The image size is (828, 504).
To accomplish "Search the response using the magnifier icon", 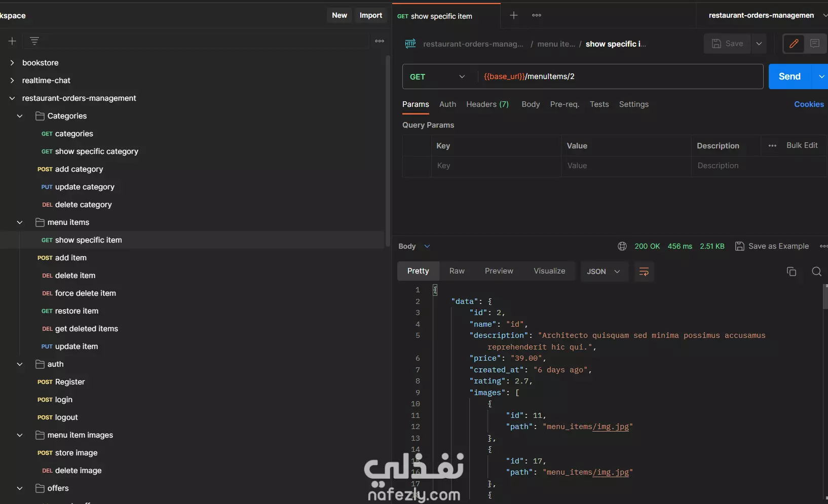I will (816, 272).
